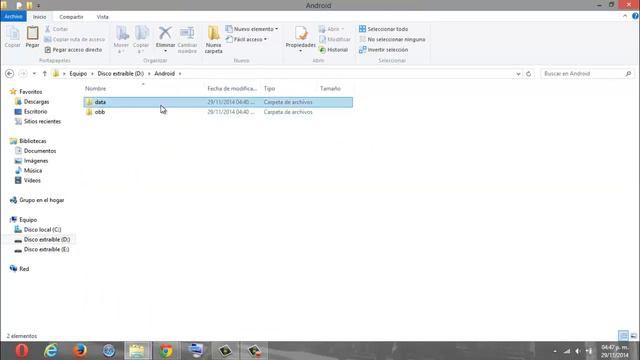Click the Historial command
Viewport: 640px width, 360px height.
[x=333, y=49]
